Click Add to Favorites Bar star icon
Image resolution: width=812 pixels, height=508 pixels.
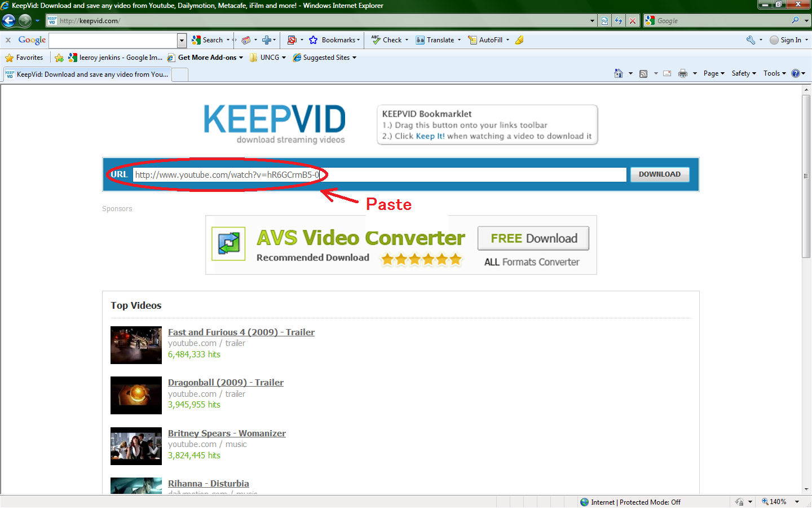click(59, 58)
